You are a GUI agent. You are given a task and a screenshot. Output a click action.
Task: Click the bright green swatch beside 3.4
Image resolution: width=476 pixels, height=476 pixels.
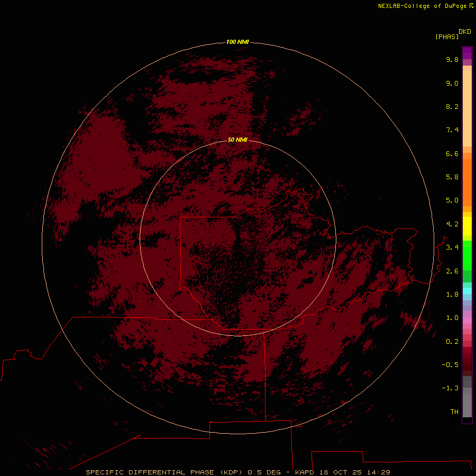(x=467, y=255)
